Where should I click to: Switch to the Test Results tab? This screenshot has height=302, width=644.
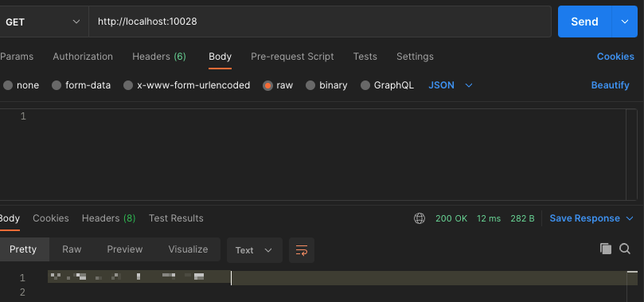[x=176, y=218]
